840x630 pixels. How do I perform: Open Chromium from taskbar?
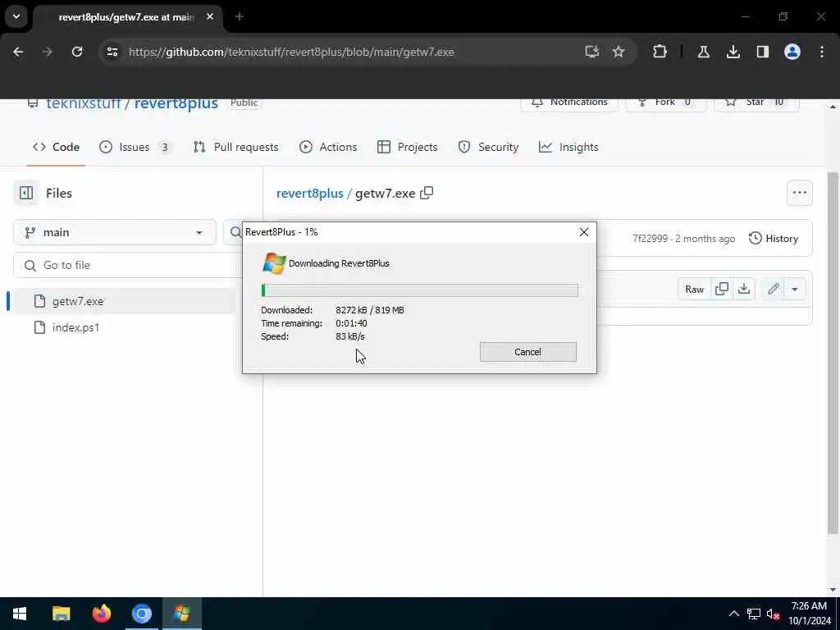point(142,614)
